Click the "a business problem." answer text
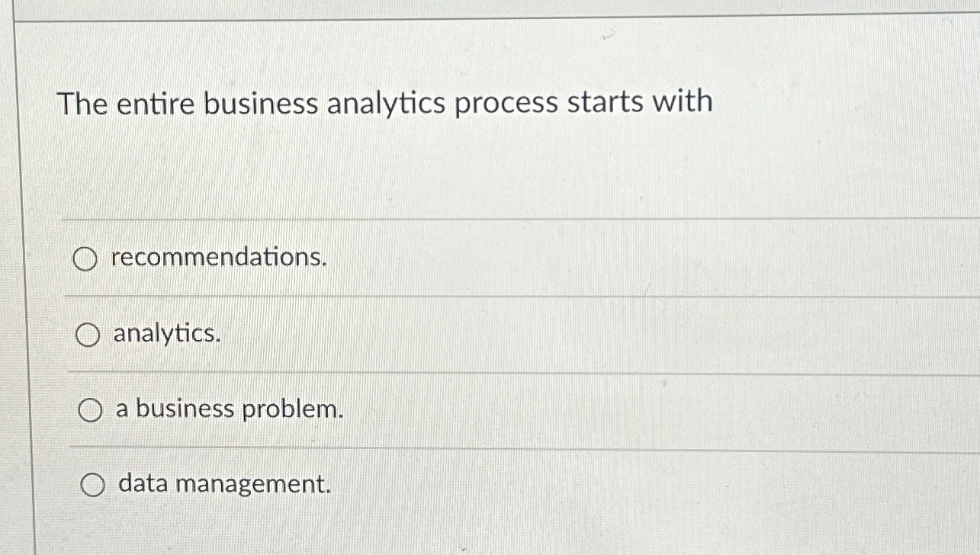 [x=229, y=409]
